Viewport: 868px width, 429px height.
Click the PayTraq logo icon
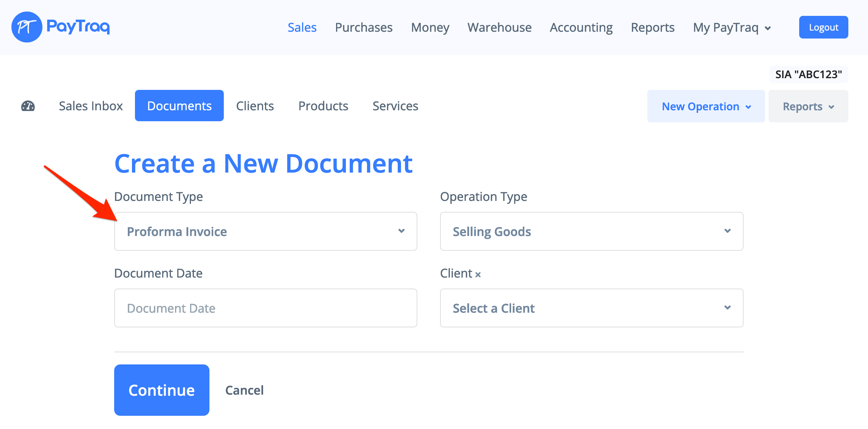pyautogui.click(x=26, y=27)
